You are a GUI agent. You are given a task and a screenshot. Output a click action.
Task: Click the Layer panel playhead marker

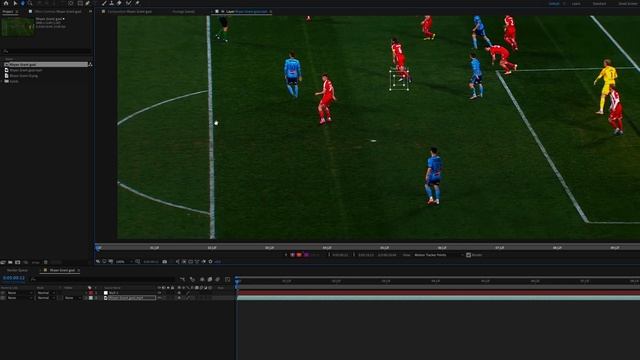click(x=98, y=247)
